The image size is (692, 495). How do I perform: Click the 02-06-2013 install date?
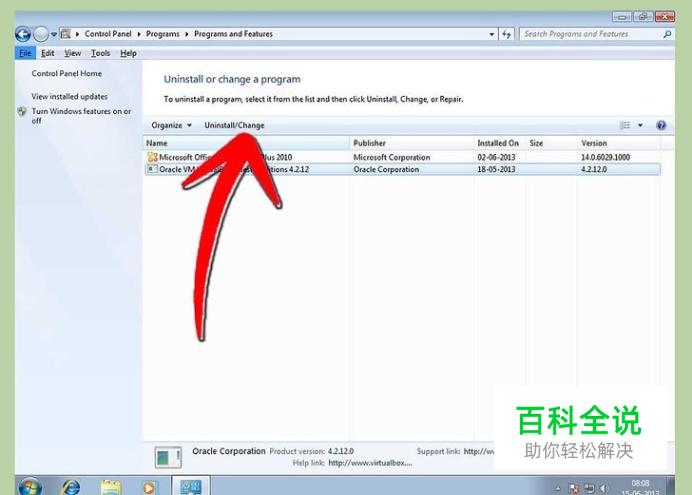(496, 157)
